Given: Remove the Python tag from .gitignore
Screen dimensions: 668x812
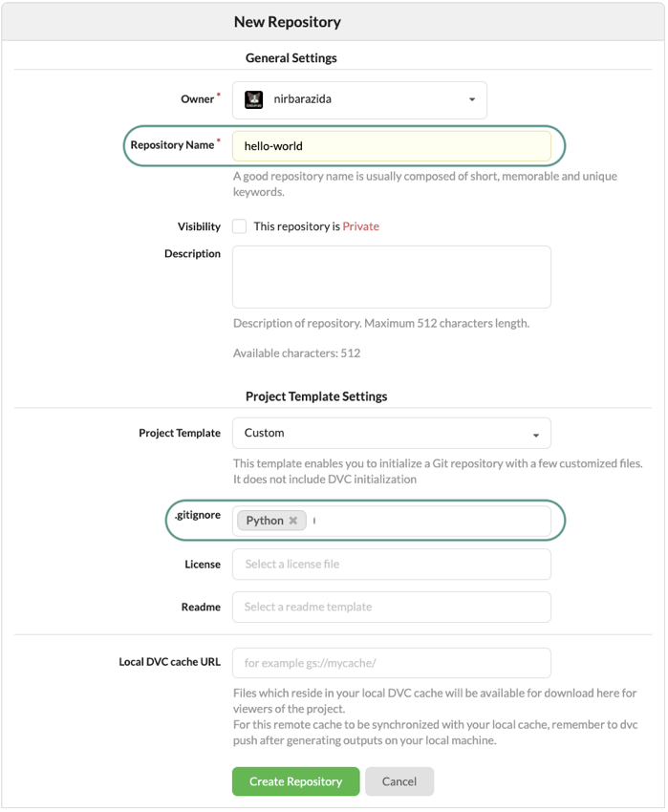Looking at the screenshot, I should pos(293,521).
